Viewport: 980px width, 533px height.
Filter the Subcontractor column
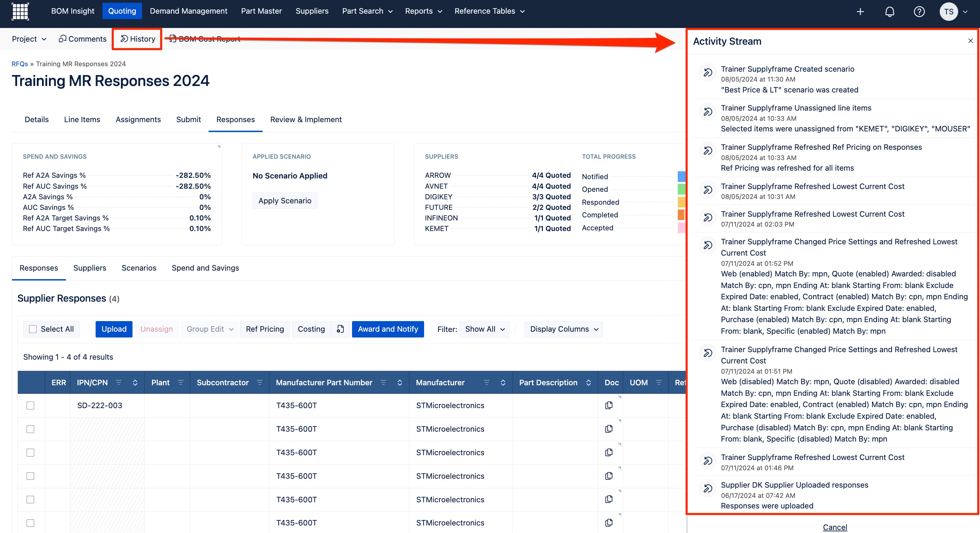[260, 383]
